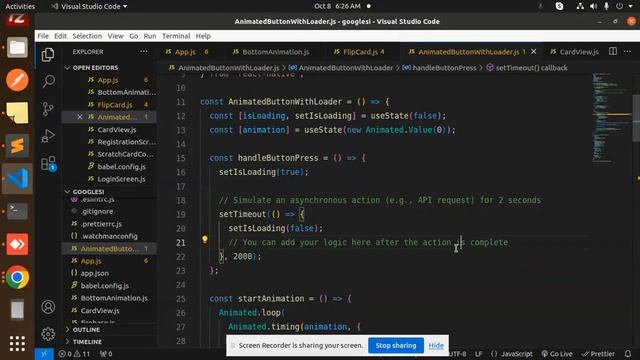Viewport: 640px width, 360px height.
Task: Change LF end of line sequence
Action: pos(478,354)
